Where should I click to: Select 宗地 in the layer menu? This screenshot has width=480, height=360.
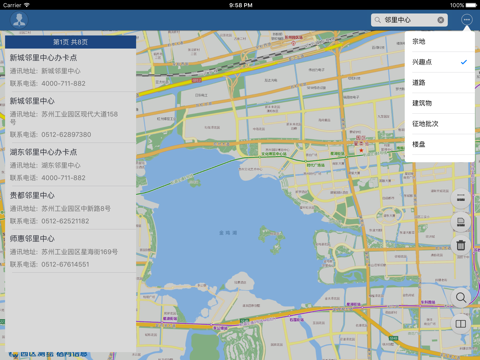440,42
